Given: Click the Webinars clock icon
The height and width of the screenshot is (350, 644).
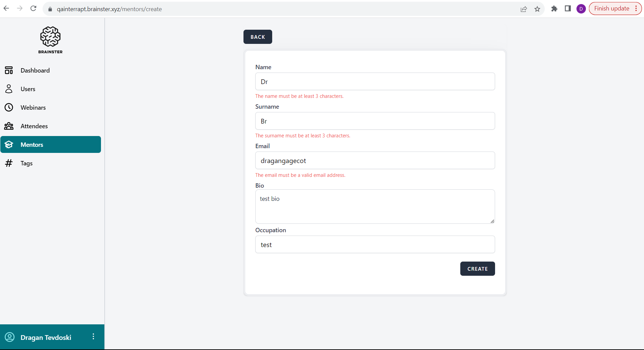Looking at the screenshot, I should point(9,107).
